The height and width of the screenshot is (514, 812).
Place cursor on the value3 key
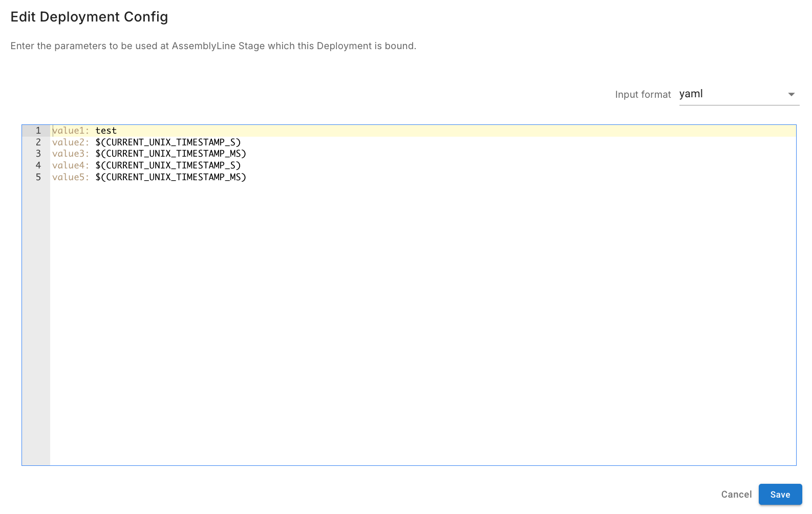click(69, 154)
